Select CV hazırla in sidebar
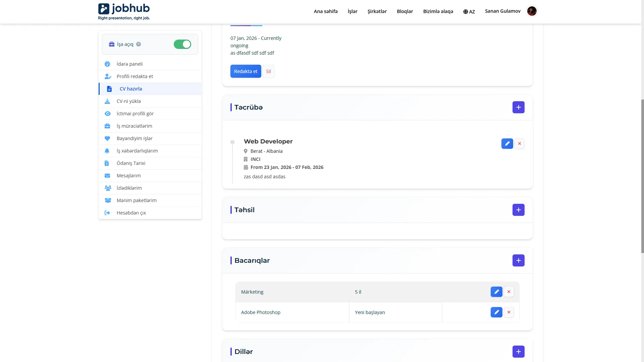This screenshot has width=644, height=362. click(x=150, y=89)
